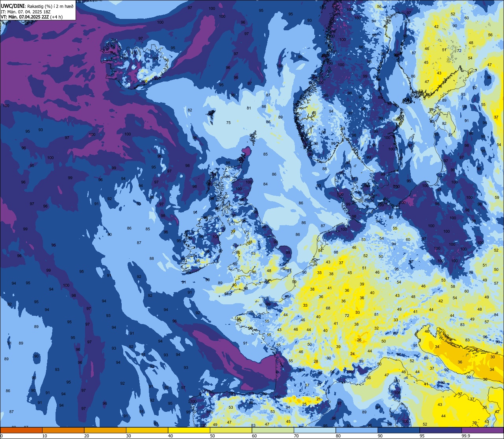Screen dimensions: 504x439
Task: Click the map value 25 next to the 21
Action: point(304,404)
